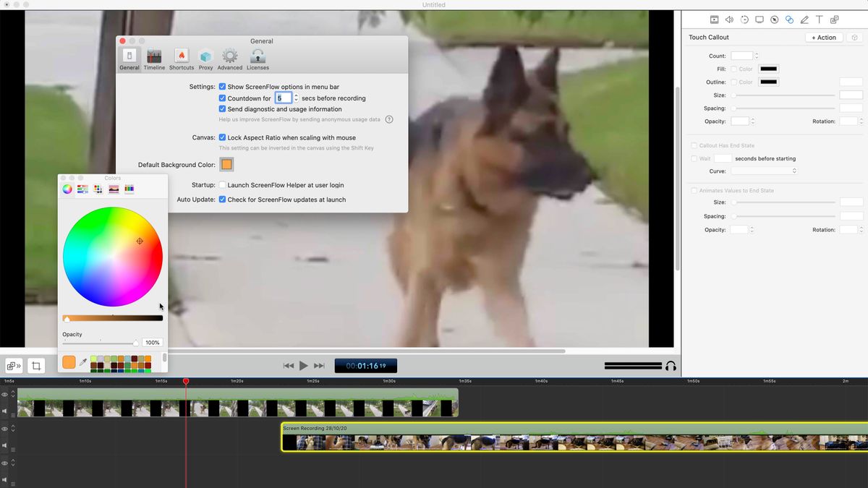Open the Video properties inspector icon
This screenshot has height=488, width=868.
[x=714, y=20]
